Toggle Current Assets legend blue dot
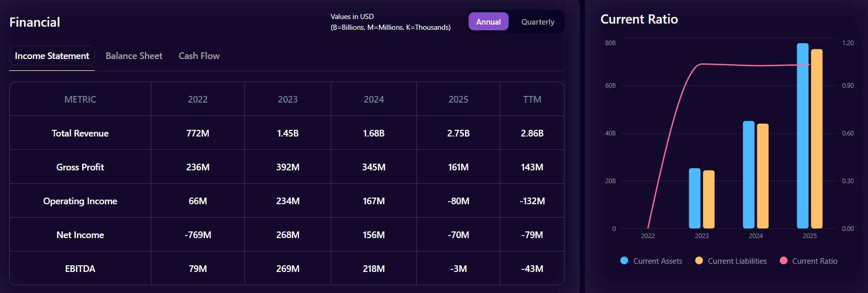The width and height of the screenshot is (868, 293). (x=624, y=261)
